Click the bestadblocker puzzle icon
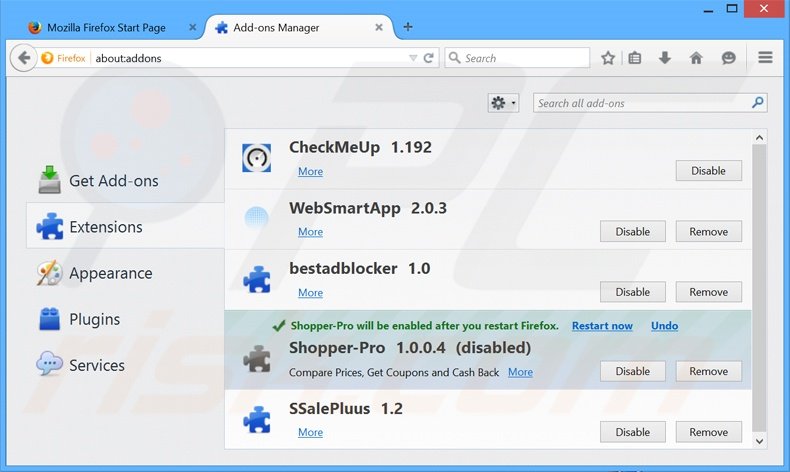The image size is (790, 472). [257, 279]
